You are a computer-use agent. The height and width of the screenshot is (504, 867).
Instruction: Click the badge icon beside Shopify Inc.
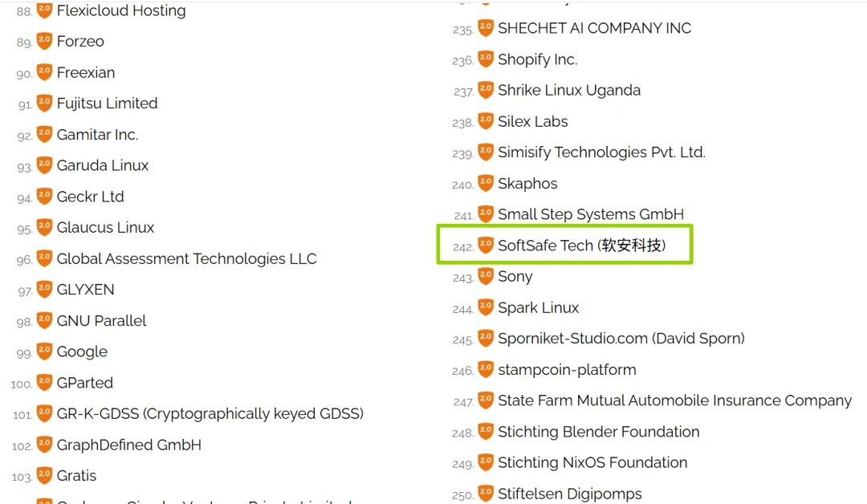486,59
